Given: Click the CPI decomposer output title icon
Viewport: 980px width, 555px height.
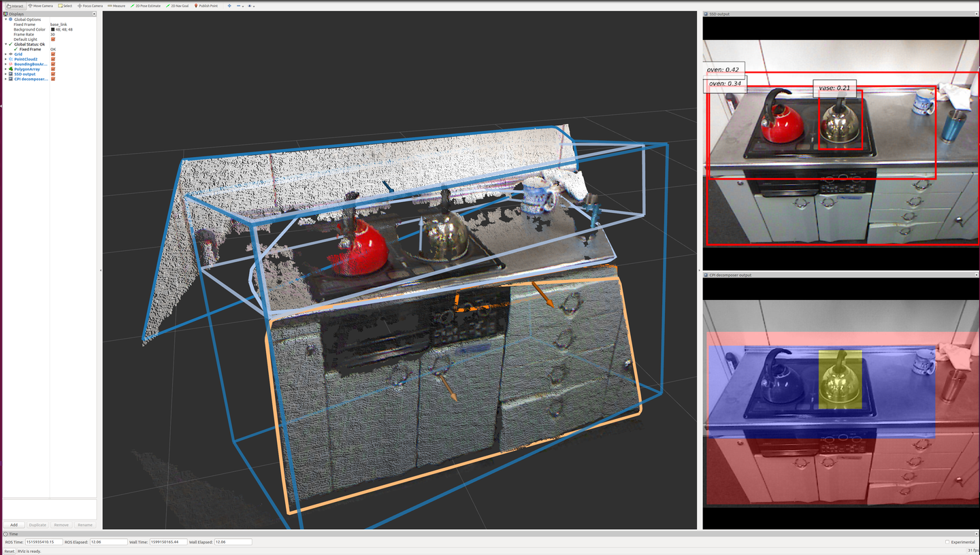Looking at the screenshot, I should 706,275.
